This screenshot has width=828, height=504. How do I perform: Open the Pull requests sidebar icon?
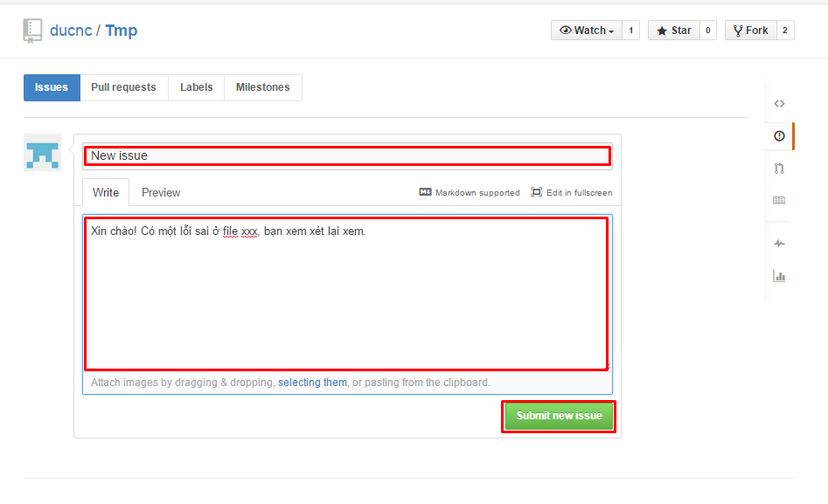[779, 169]
